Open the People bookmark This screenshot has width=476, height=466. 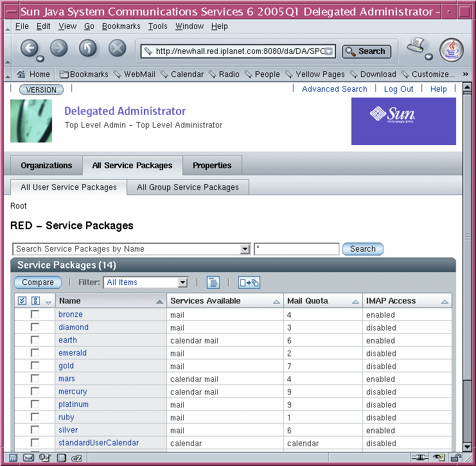click(x=262, y=74)
